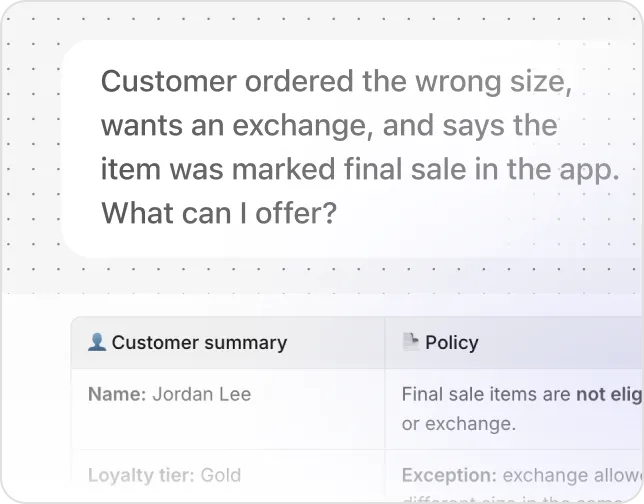Image resolution: width=644 pixels, height=504 pixels.
Task: Click the 'Name:' field label
Action: (x=117, y=394)
